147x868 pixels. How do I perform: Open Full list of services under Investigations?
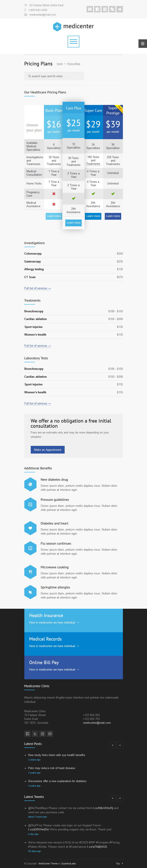tap(37, 288)
